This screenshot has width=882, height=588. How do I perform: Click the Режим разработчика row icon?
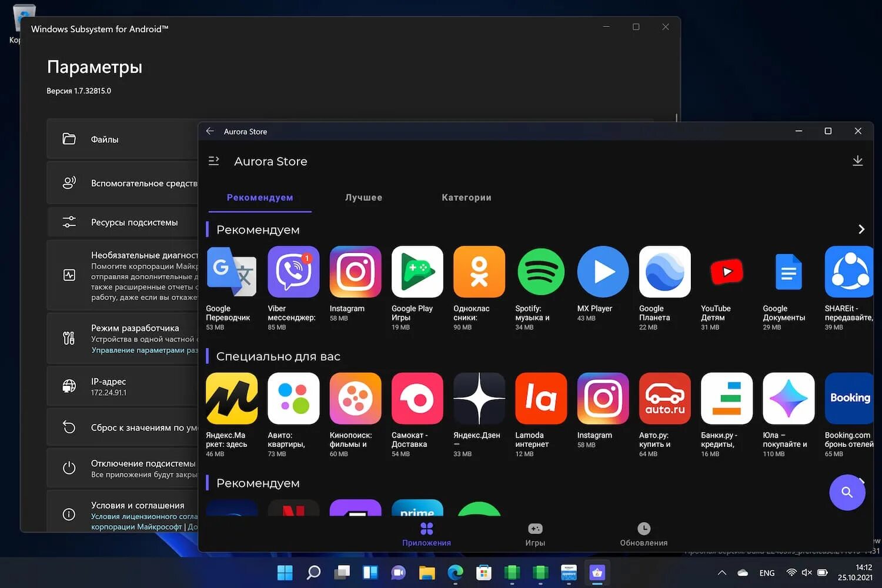(69, 338)
